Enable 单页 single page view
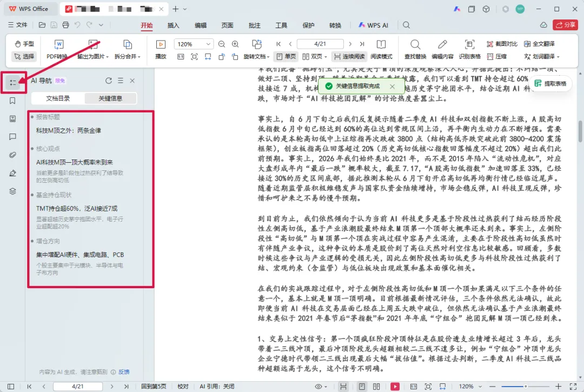The height and width of the screenshot is (392, 584). 287,57
